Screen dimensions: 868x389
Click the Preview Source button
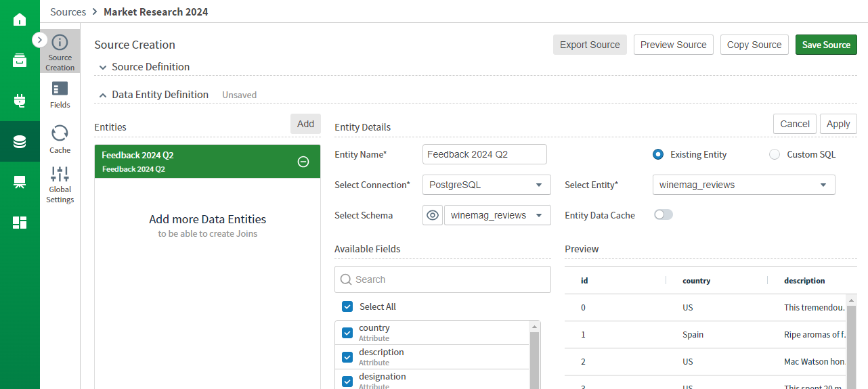[673, 45]
